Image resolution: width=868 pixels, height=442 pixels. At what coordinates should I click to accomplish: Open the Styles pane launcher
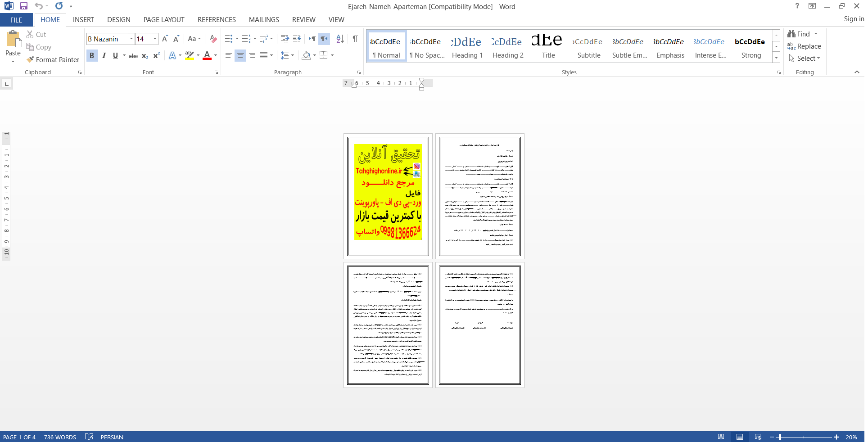[x=779, y=72]
